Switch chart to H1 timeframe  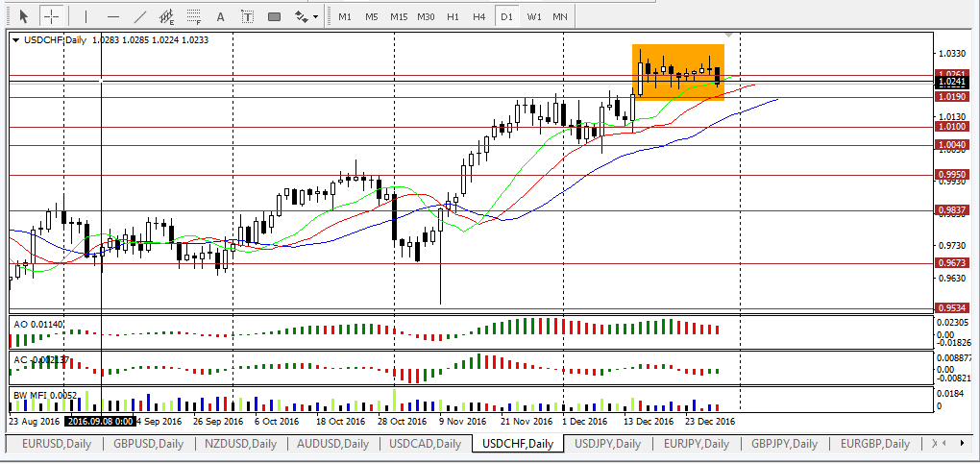click(453, 17)
